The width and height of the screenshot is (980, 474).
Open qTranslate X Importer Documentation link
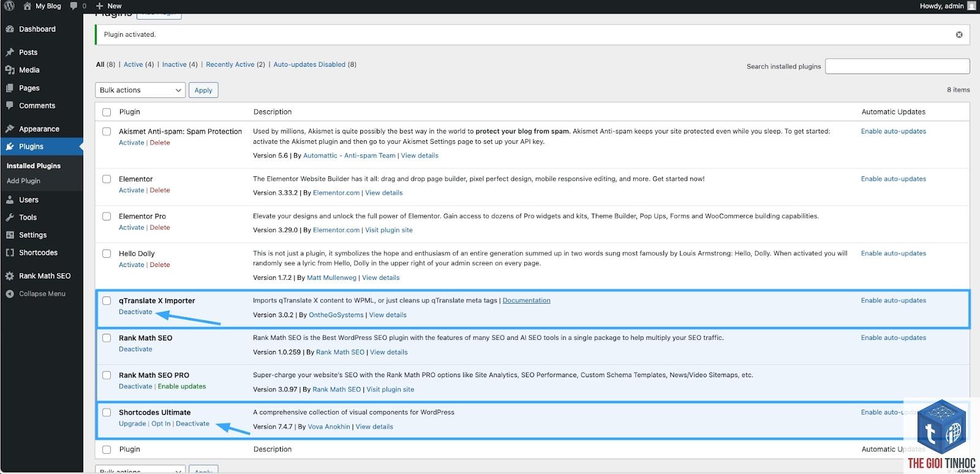(x=526, y=301)
